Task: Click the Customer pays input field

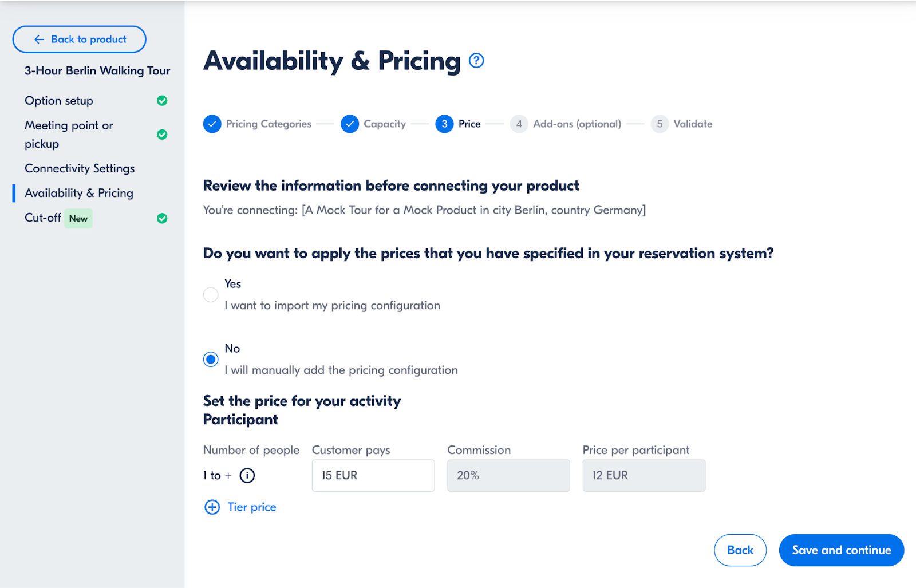Action: [373, 475]
